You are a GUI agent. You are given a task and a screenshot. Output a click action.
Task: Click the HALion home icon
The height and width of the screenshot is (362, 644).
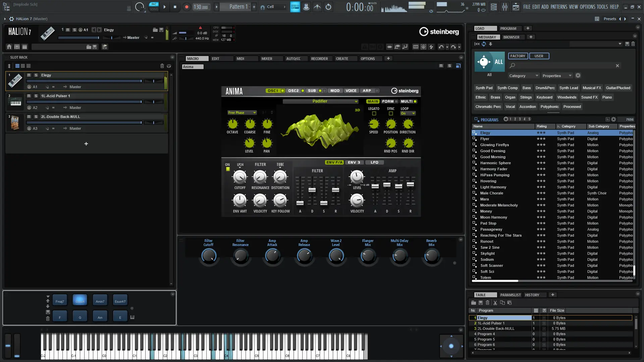click(x=9, y=47)
